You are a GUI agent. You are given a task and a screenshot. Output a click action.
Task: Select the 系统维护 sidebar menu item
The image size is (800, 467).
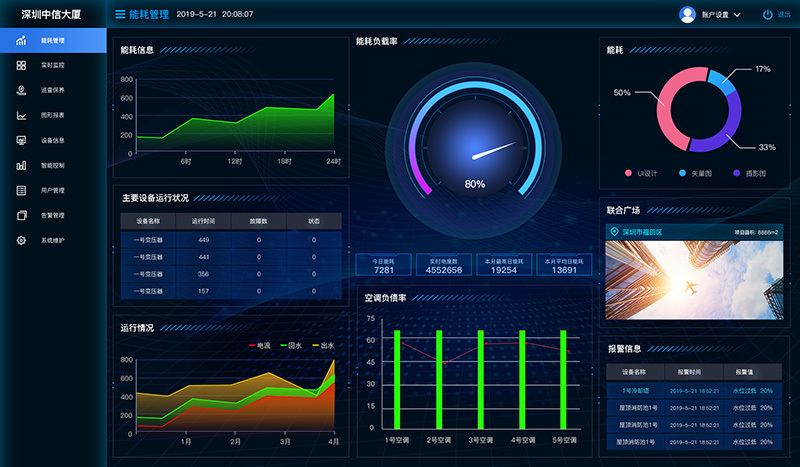tap(53, 240)
